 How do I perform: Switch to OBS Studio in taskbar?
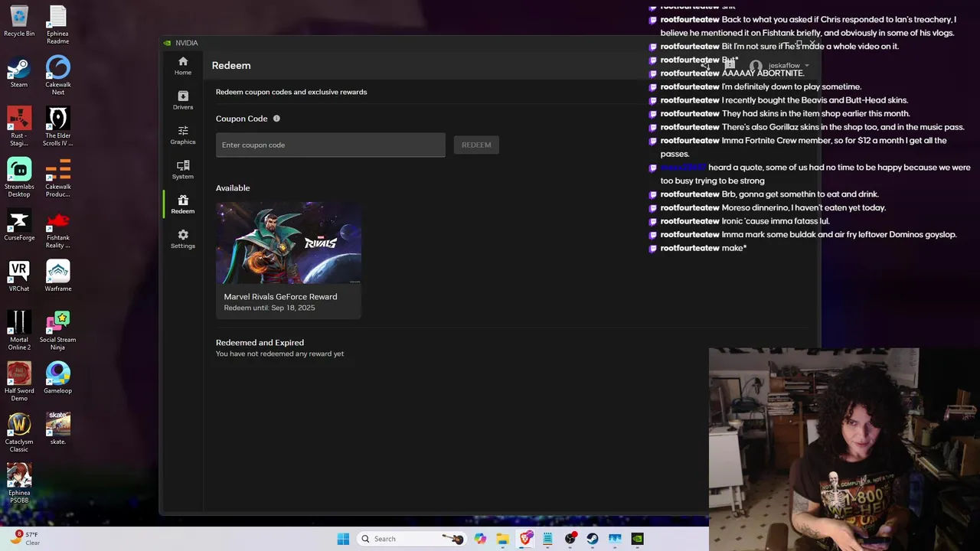570,539
